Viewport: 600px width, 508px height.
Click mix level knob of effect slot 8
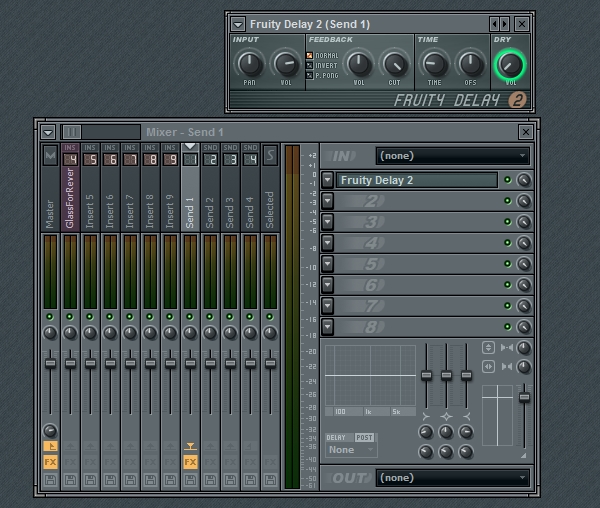coord(524,327)
